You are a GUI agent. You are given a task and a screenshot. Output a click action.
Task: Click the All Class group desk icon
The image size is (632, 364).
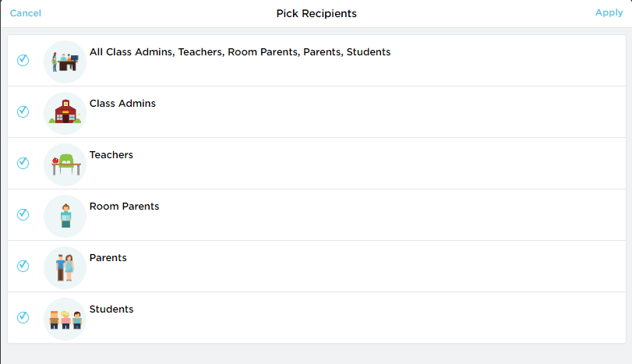[65, 61]
